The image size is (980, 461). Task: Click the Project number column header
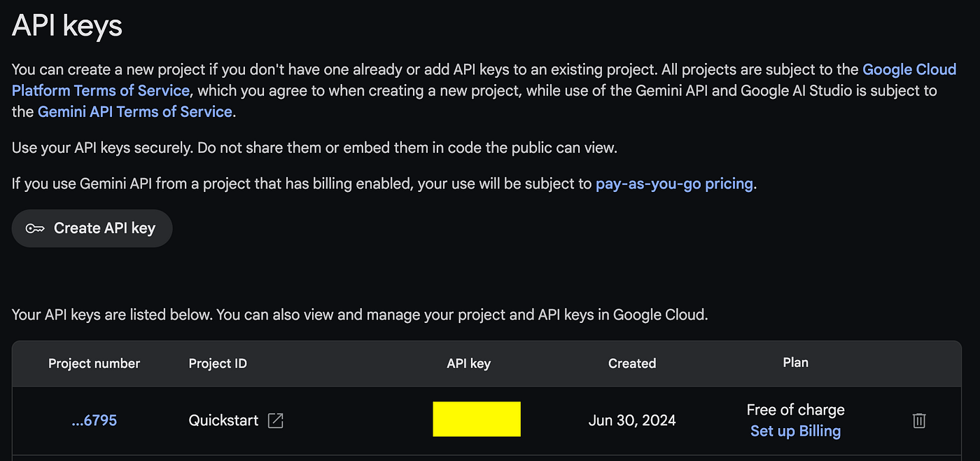pyautogui.click(x=94, y=364)
